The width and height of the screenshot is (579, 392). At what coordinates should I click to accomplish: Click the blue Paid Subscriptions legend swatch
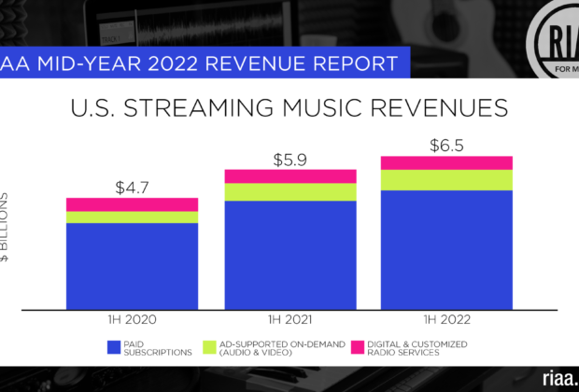(114, 348)
